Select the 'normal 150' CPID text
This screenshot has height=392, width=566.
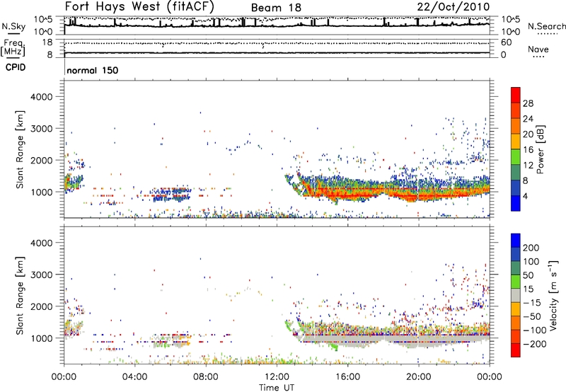[x=93, y=70]
